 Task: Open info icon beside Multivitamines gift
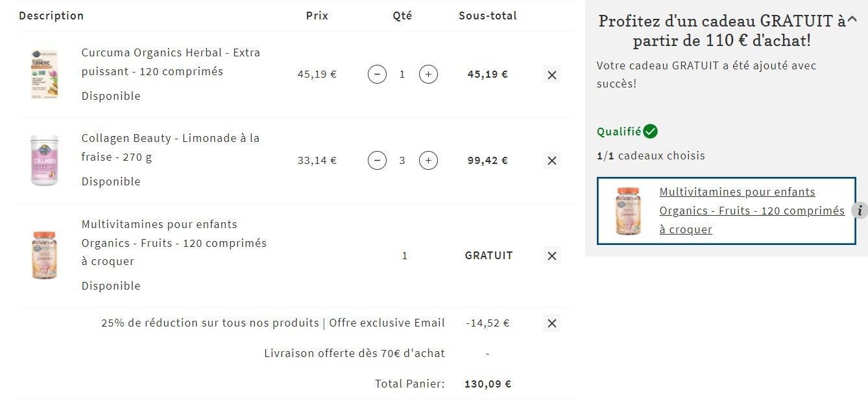[x=860, y=211]
